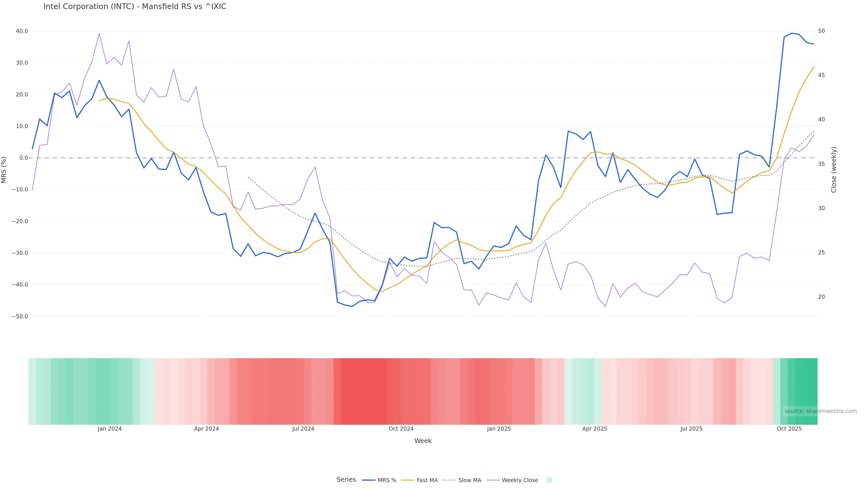This screenshot has width=868, height=488.
Task: Click the chart title Intel Corporation (INTC)
Action: point(135,7)
